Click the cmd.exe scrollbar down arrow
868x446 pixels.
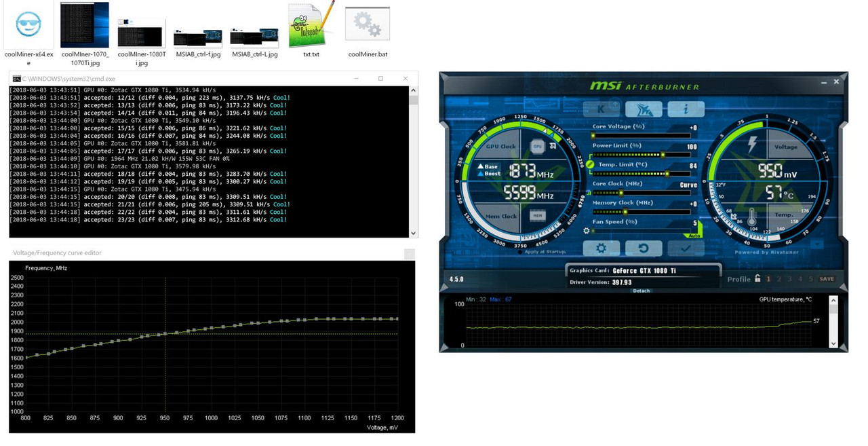point(414,233)
